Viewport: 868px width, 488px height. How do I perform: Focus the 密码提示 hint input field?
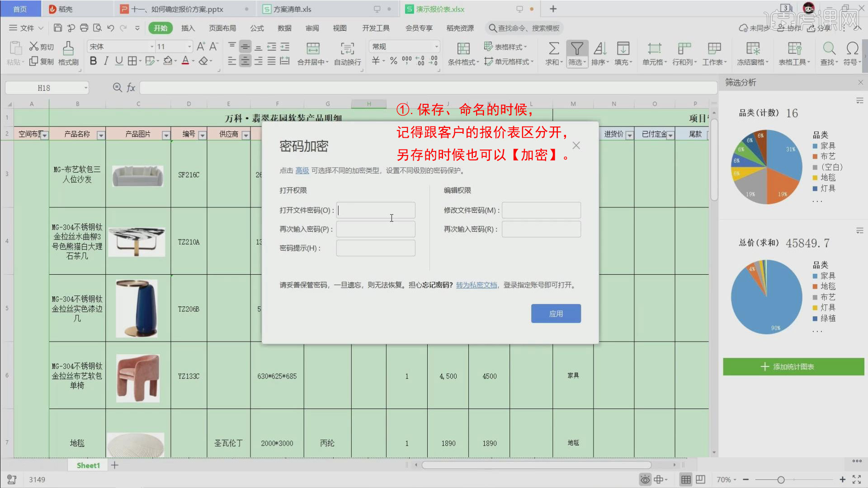pyautogui.click(x=376, y=248)
